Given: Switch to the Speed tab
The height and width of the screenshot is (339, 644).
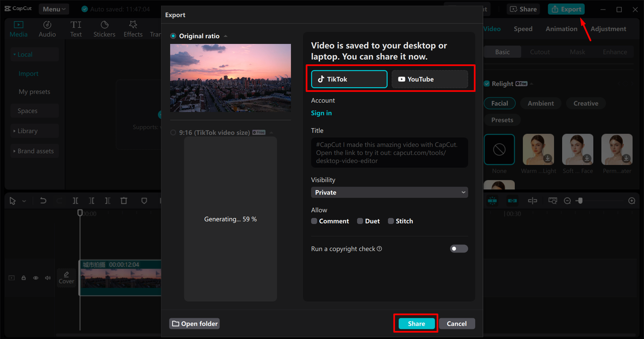Looking at the screenshot, I should pos(523,29).
